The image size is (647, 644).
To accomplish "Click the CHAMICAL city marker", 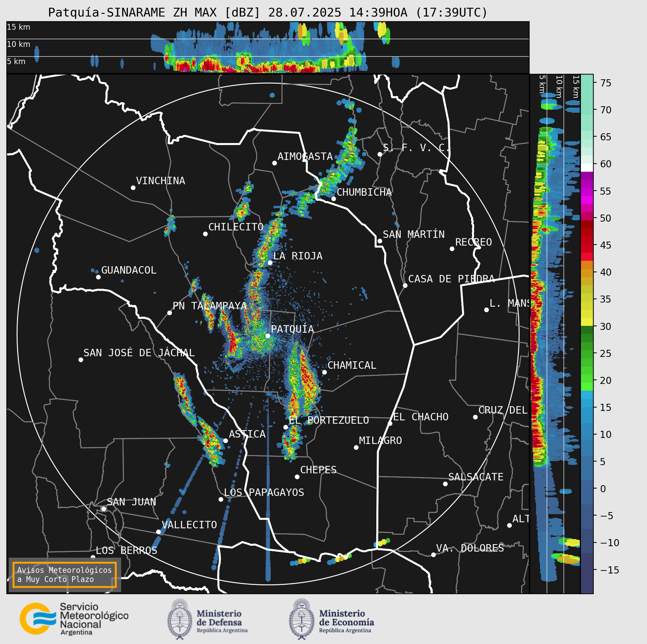I will [324, 372].
